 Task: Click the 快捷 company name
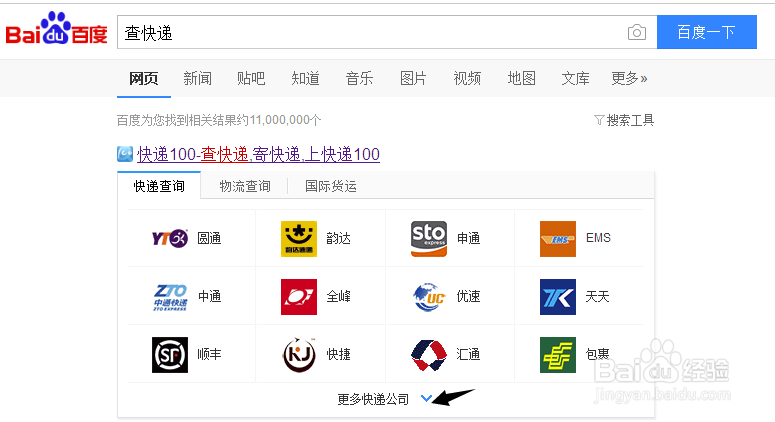click(x=339, y=354)
